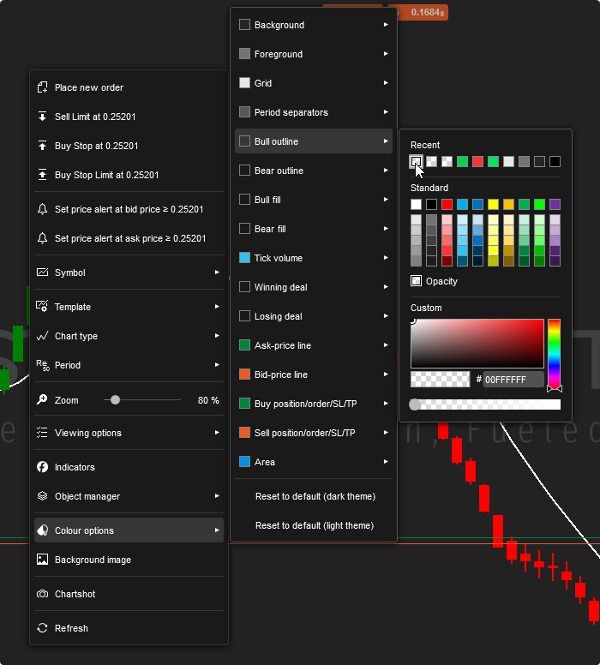This screenshot has width=600, height=665.
Task: Click the Buy Stop arrow icon
Action: [x=42, y=145]
